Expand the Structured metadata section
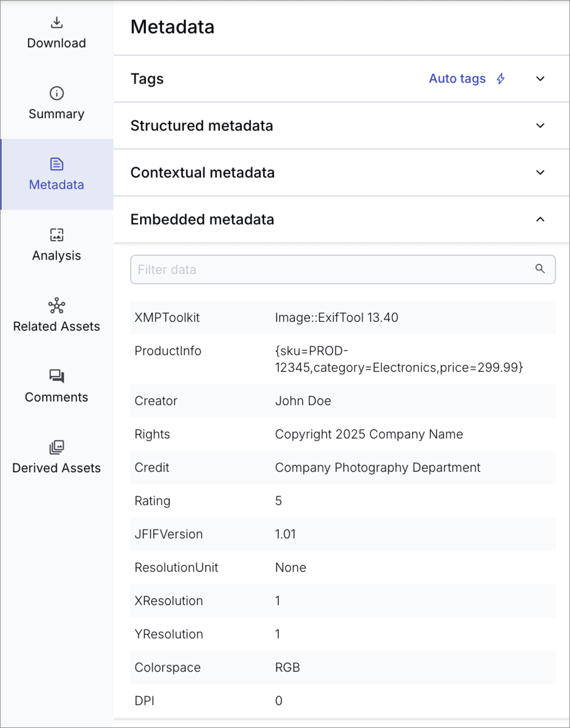570x728 pixels. pyautogui.click(x=540, y=125)
